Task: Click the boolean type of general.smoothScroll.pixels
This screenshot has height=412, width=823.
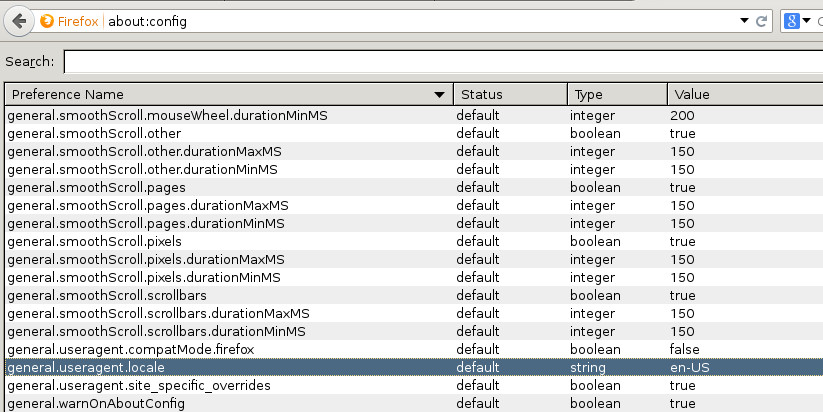Action: coord(595,241)
